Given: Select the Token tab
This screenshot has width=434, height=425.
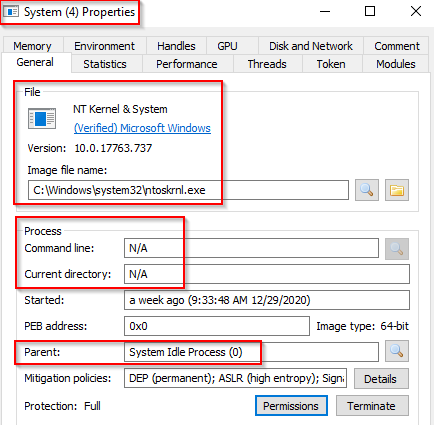Looking at the screenshot, I should (x=331, y=64).
